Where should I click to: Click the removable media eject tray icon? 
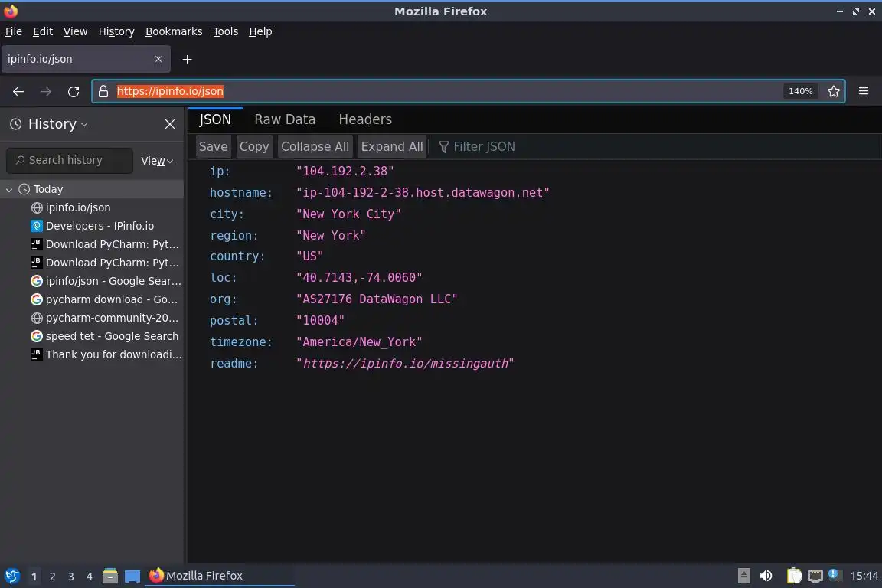point(743,576)
